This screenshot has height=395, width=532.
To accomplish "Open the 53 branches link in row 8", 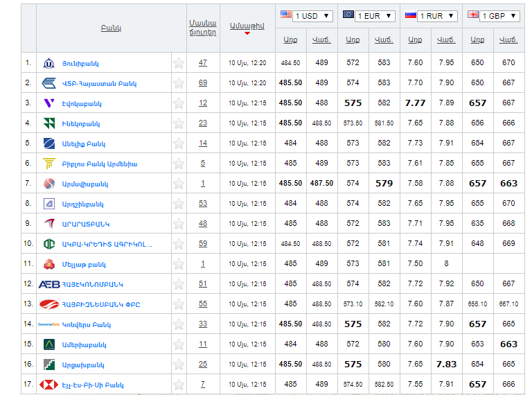I will point(203,203).
